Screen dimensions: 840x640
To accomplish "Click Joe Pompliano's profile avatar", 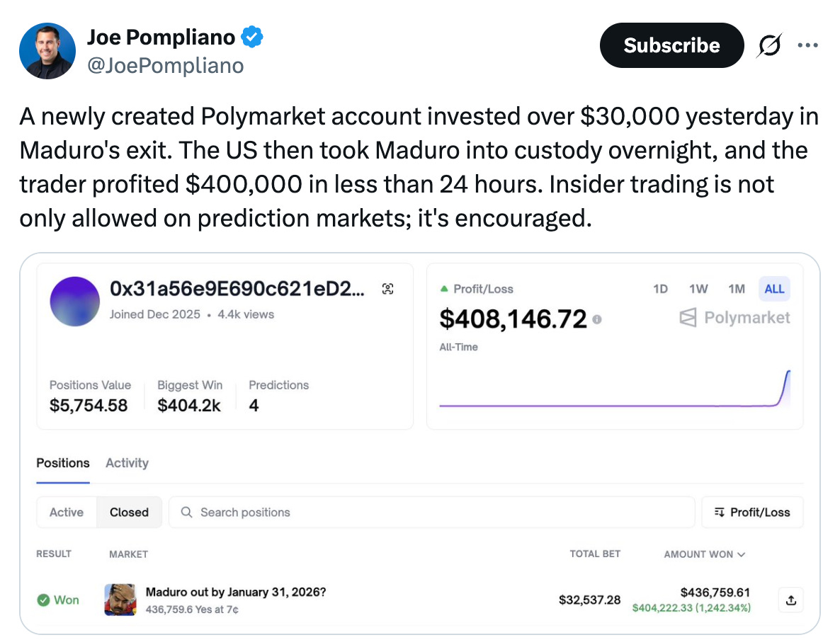I will 47,51.
